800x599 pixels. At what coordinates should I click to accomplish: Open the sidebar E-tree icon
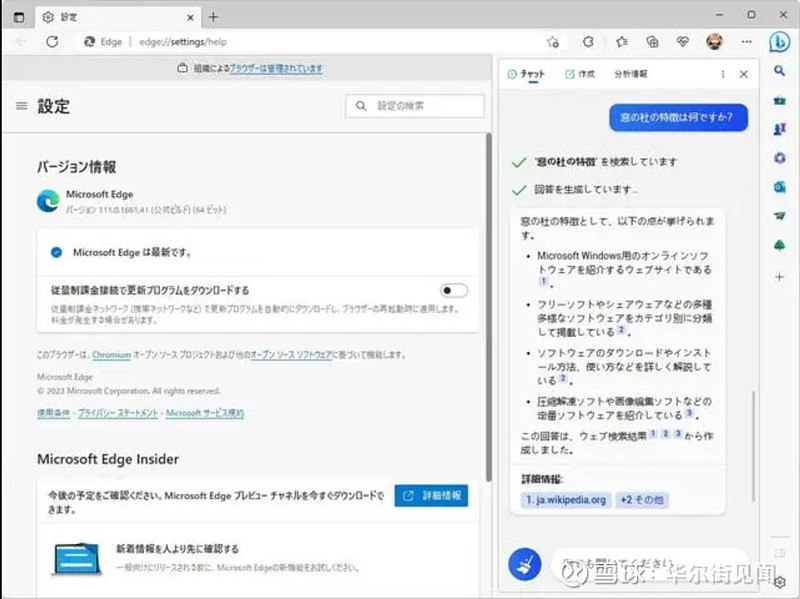point(779,246)
